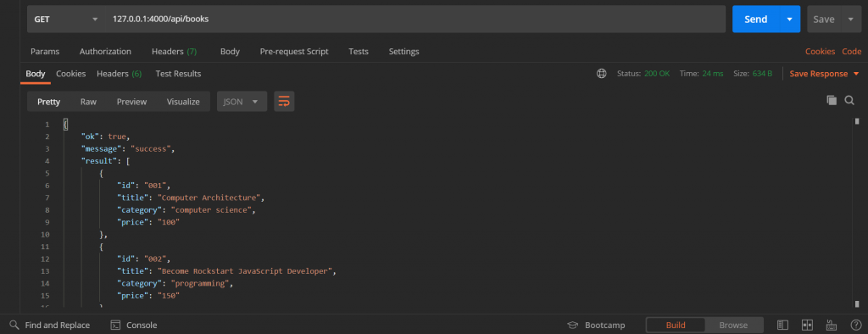Open the Tests request tab

coord(359,51)
